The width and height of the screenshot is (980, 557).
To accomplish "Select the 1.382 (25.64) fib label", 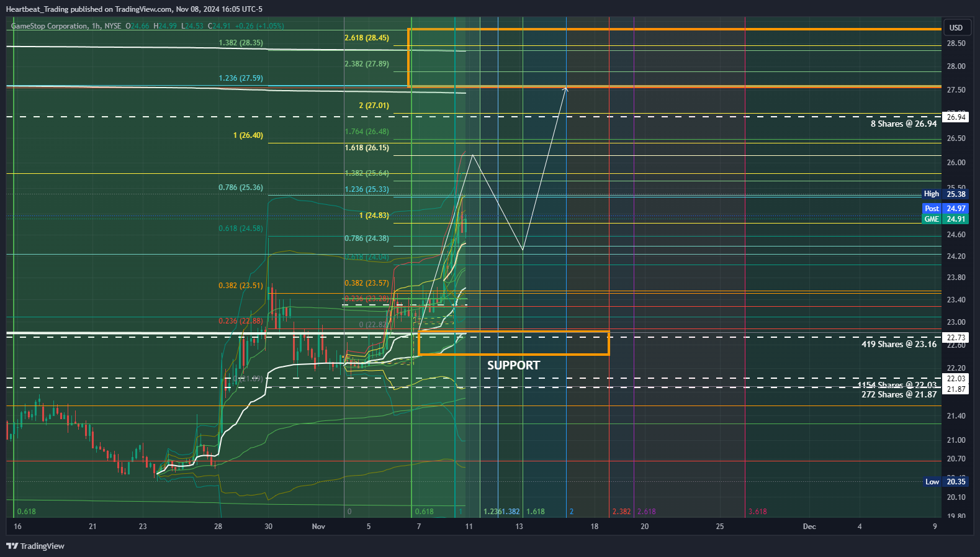I will [367, 173].
